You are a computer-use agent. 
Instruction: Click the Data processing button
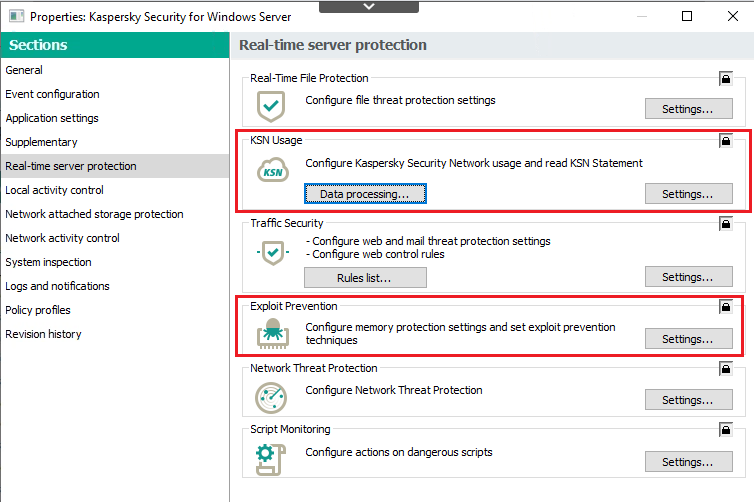click(x=365, y=194)
